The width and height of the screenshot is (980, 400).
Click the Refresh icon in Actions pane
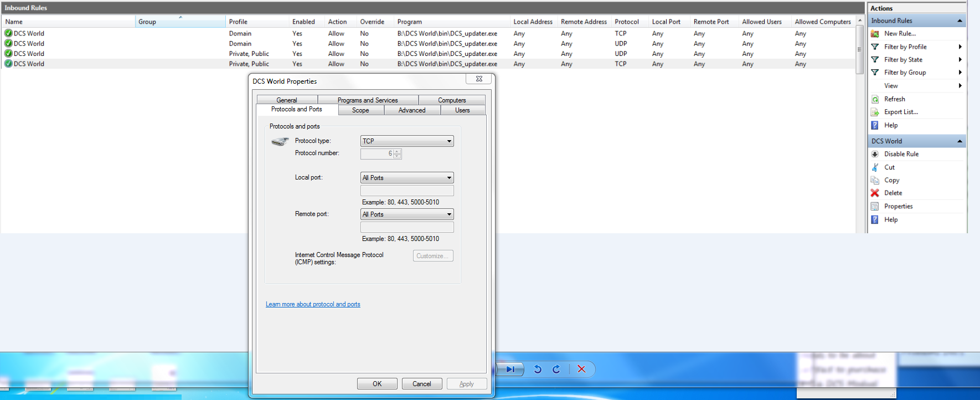click(x=875, y=99)
